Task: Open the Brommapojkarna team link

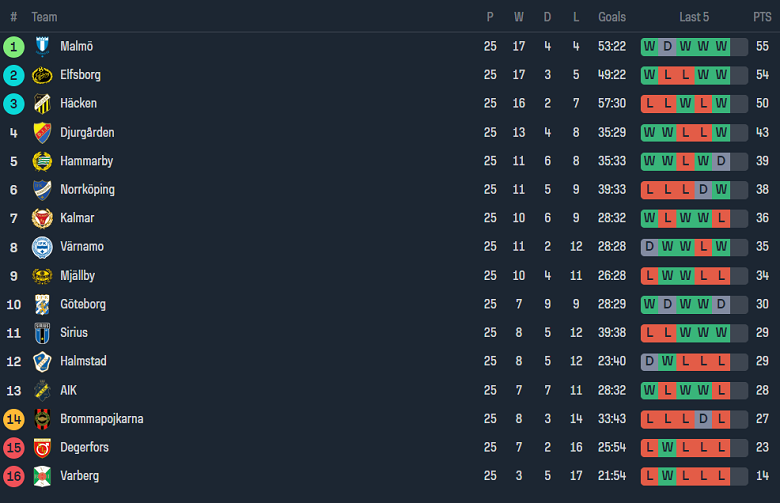Action: click(101, 419)
